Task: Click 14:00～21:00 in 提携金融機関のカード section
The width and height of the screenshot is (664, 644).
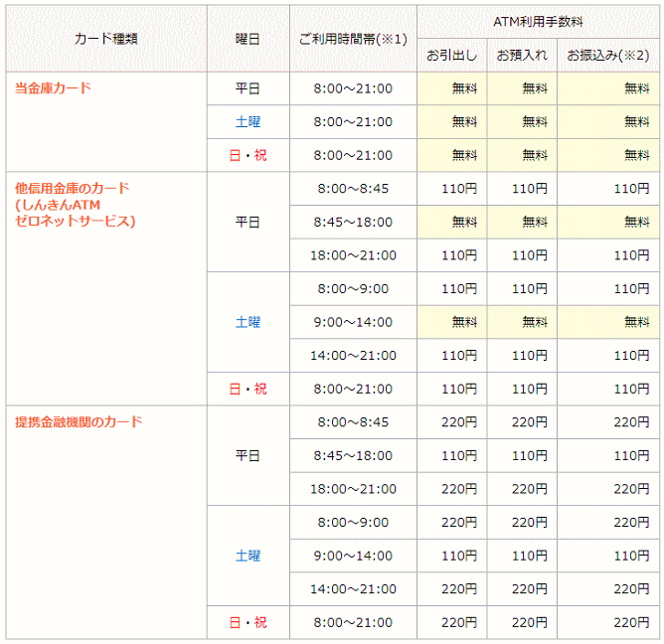Action: (353, 589)
